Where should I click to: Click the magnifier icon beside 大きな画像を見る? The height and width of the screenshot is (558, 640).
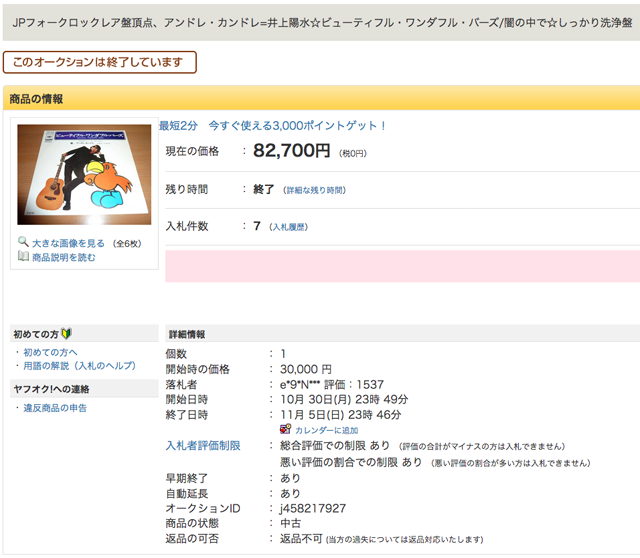point(23,242)
